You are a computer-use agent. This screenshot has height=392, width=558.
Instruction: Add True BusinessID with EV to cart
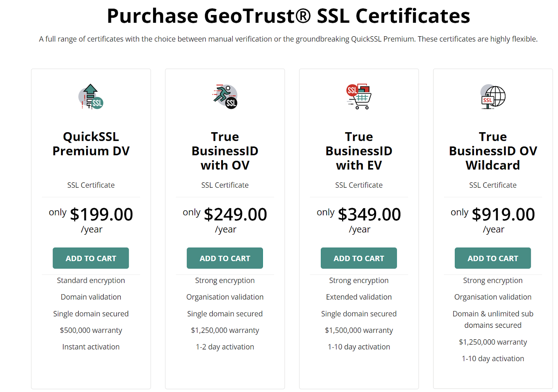[359, 258]
